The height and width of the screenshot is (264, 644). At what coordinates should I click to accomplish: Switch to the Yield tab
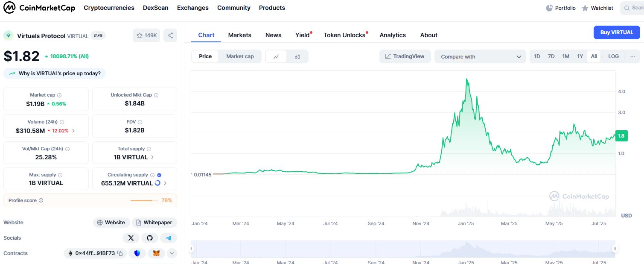303,35
